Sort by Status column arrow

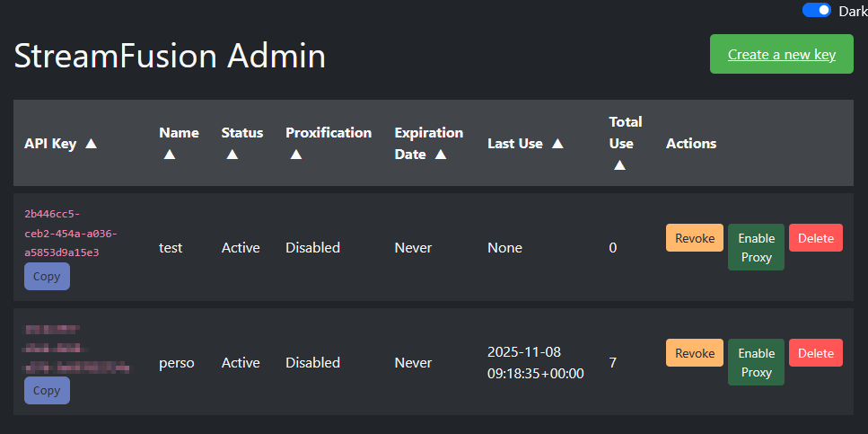pyautogui.click(x=232, y=155)
